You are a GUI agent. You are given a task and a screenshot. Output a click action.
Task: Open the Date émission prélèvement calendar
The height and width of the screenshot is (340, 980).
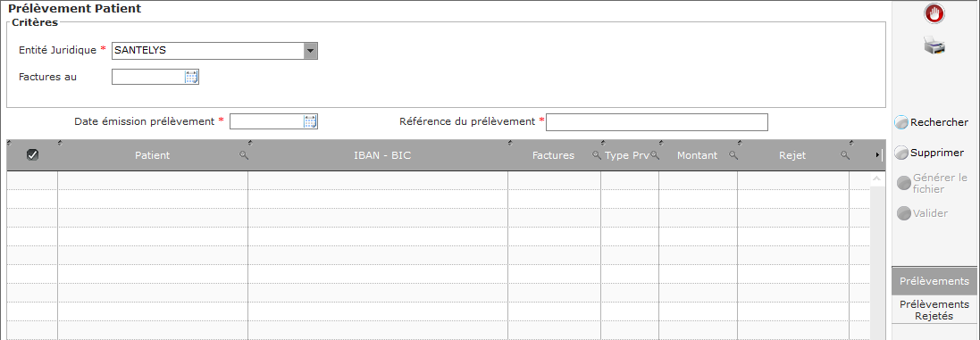click(x=310, y=121)
